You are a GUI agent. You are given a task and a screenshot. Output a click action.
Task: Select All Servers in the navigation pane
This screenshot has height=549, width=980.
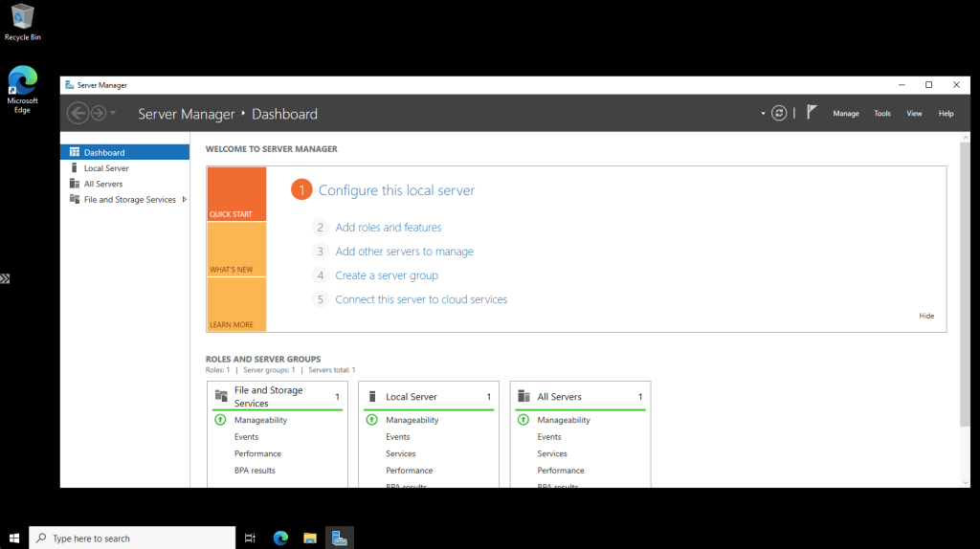point(125,184)
